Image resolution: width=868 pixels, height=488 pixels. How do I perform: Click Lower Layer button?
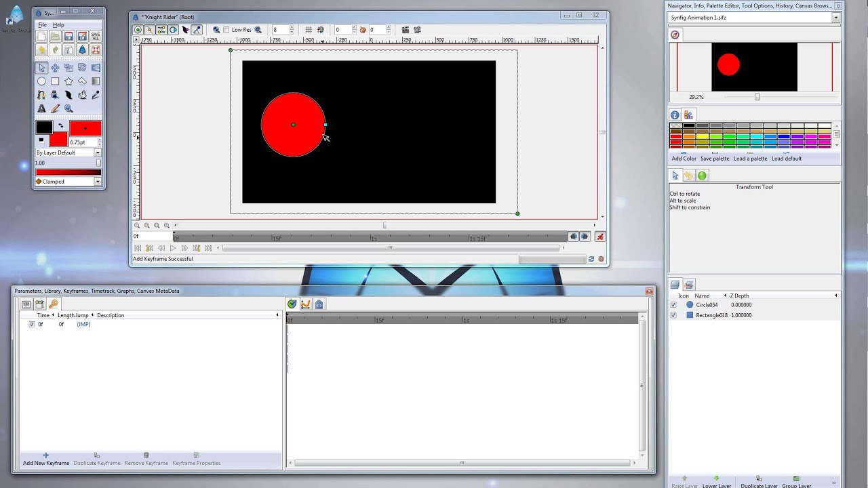[x=717, y=483]
